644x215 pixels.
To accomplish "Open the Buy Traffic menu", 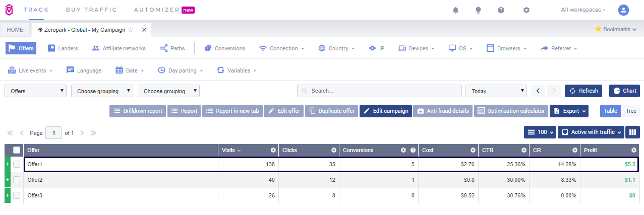I will (x=91, y=10).
